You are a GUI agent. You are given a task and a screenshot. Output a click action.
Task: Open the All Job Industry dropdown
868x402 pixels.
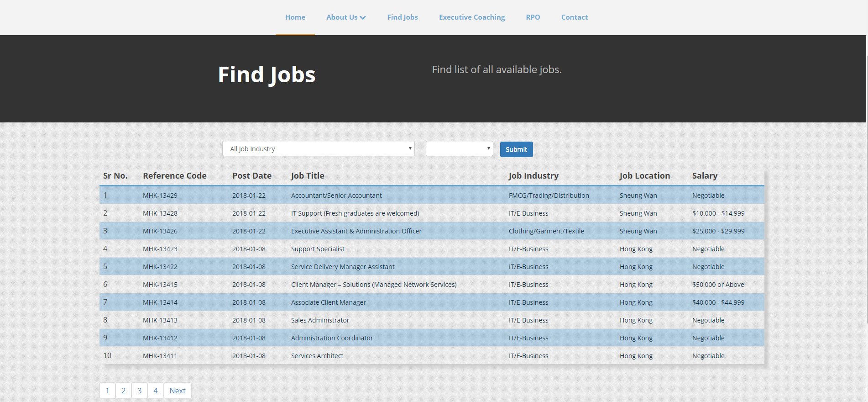point(319,148)
